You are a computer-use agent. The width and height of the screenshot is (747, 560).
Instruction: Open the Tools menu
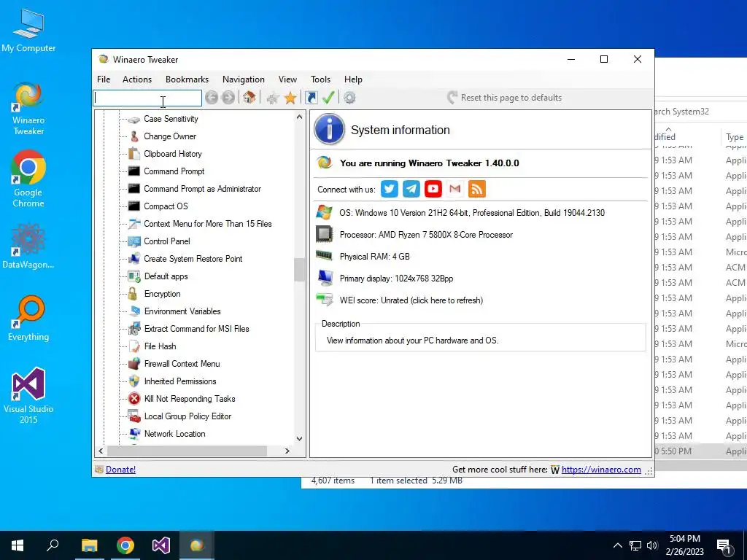(321, 79)
